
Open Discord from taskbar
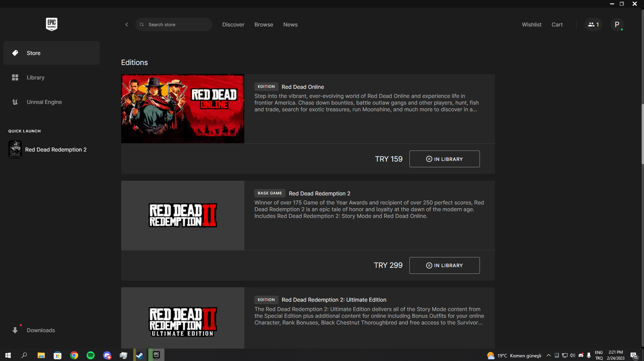pos(107,355)
